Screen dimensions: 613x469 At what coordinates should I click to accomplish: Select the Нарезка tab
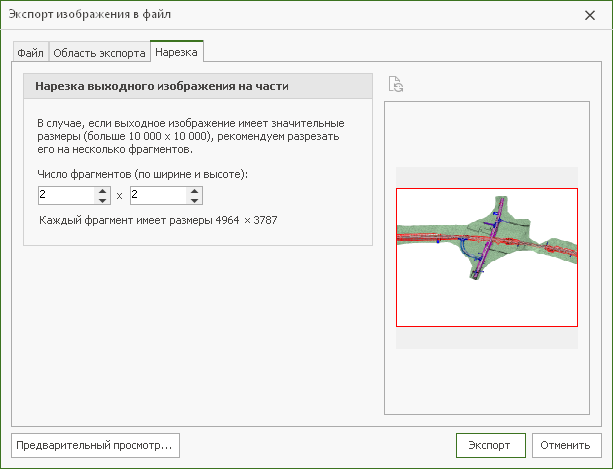tap(176, 52)
